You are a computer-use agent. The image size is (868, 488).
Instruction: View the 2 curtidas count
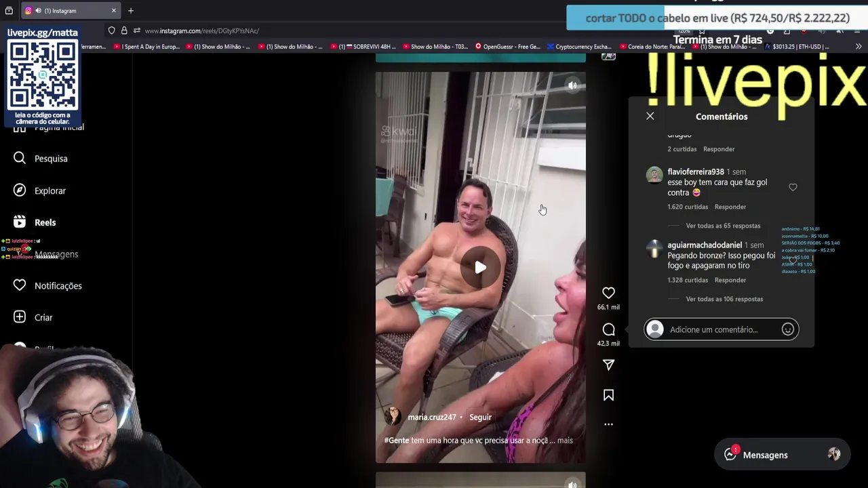[x=682, y=149]
